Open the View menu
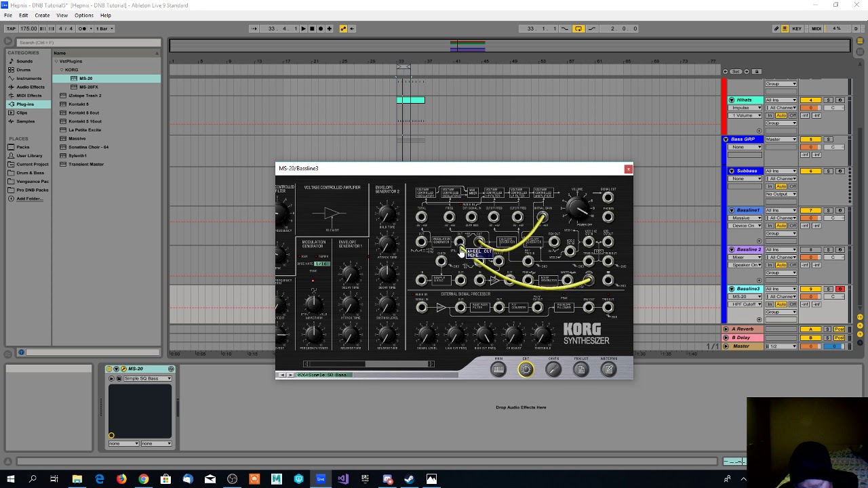This screenshot has height=488, width=868. (62, 15)
